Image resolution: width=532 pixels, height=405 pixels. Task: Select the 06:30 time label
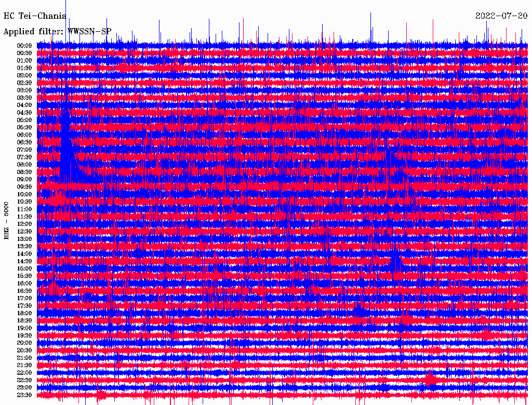pos(24,142)
